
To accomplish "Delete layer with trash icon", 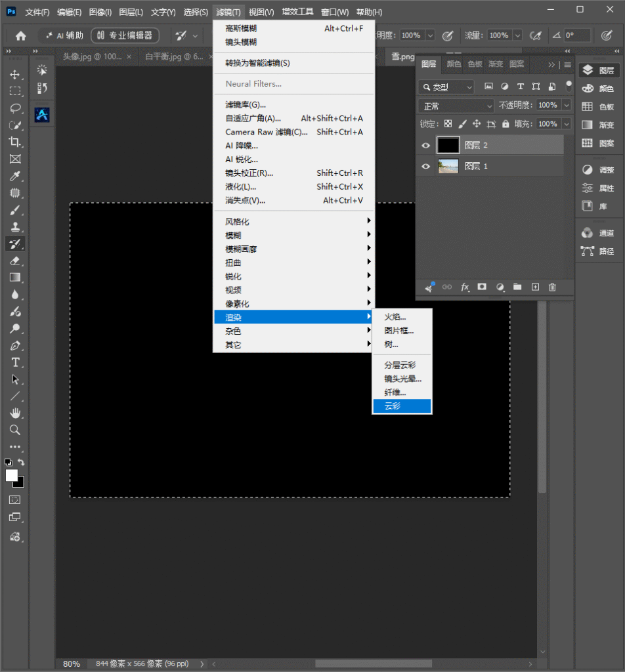I will (552, 287).
